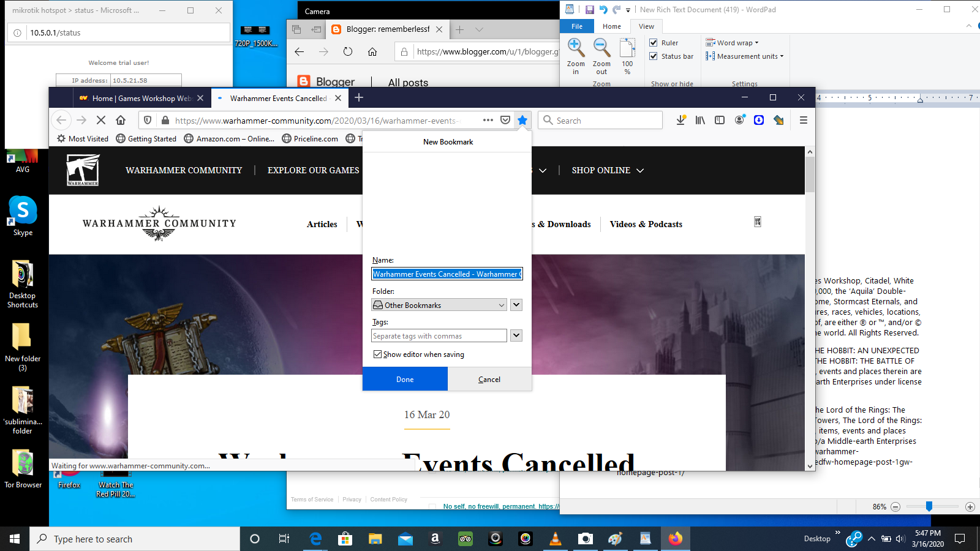Show Firefox downloads arrow panel
This screenshot has height=551, width=980.
coord(680,121)
